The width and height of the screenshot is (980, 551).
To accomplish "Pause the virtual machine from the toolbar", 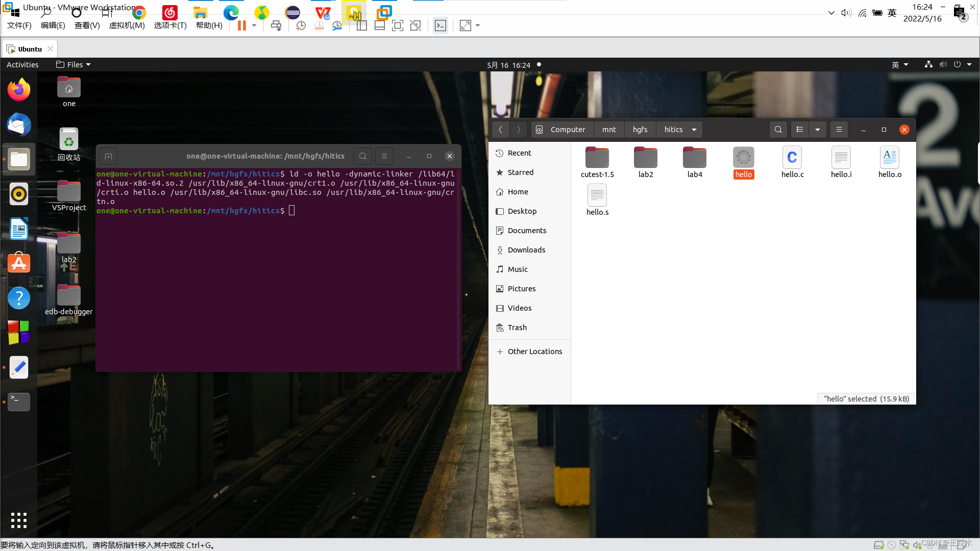I will tap(241, 26).
